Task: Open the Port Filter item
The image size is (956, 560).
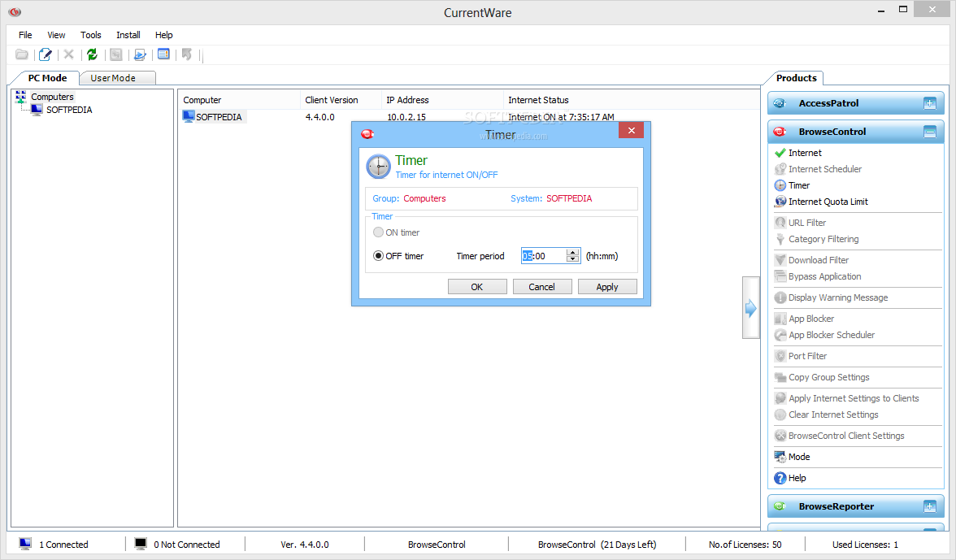Action: click(801, 356)
